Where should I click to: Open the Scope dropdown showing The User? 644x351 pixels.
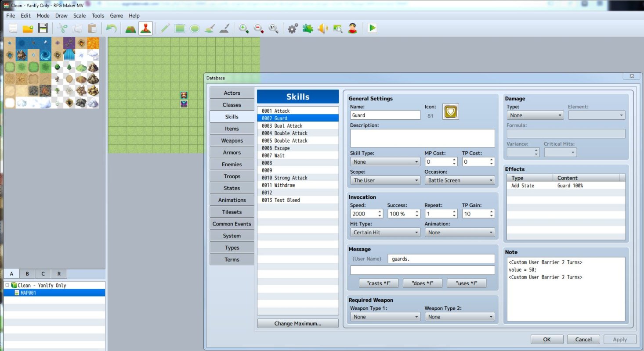[385, 180]
